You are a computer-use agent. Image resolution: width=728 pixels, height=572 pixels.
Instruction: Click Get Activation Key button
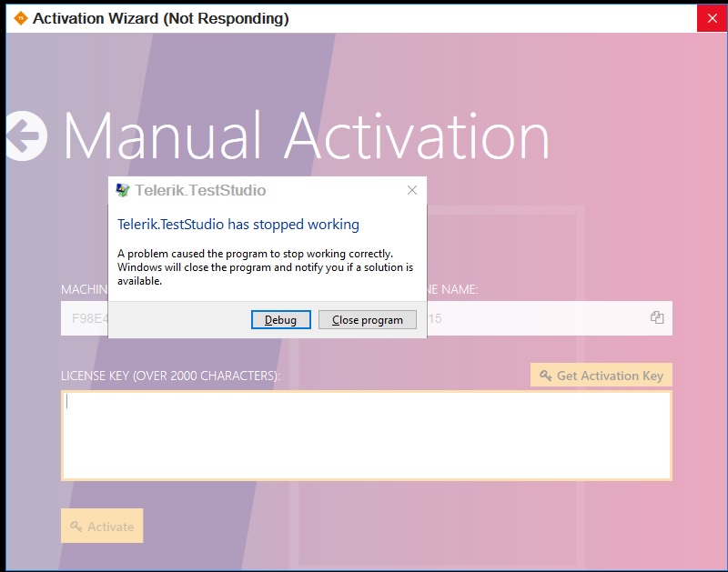click(602, 376)
